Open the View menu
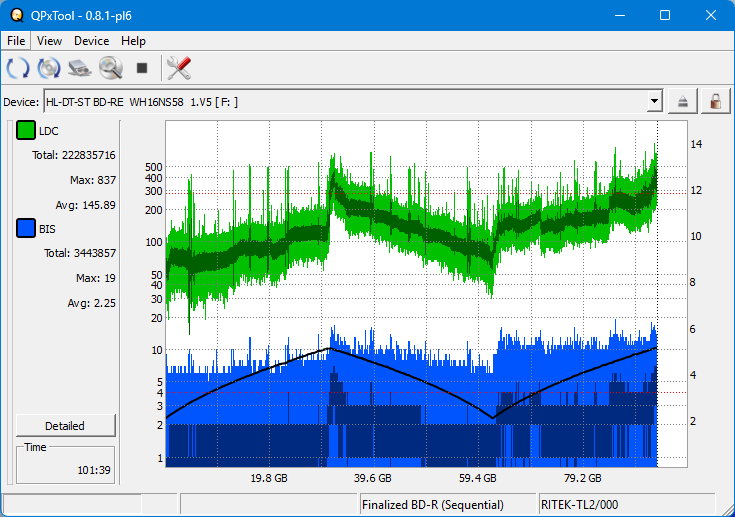 pos(49,41)
